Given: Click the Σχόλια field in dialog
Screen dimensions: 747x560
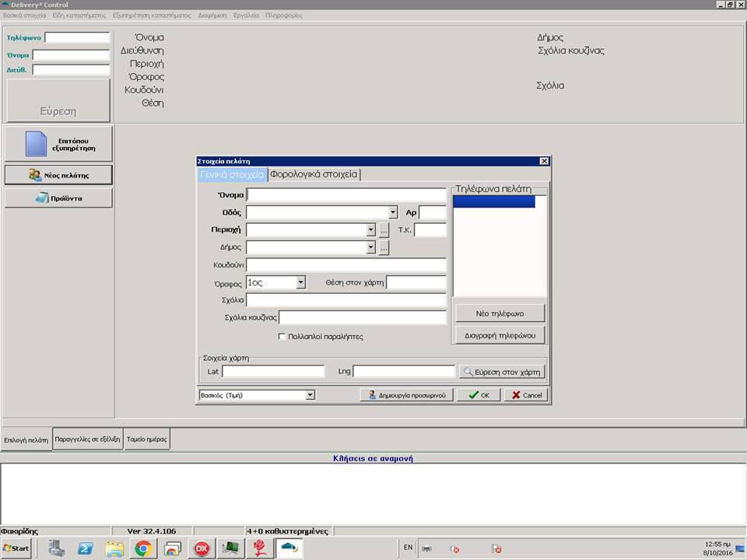Looking at the screenshot, I should (x=346, y=300).
